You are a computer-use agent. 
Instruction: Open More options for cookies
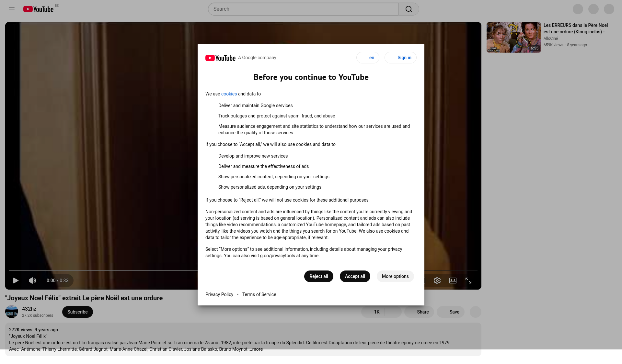(395, 276)
